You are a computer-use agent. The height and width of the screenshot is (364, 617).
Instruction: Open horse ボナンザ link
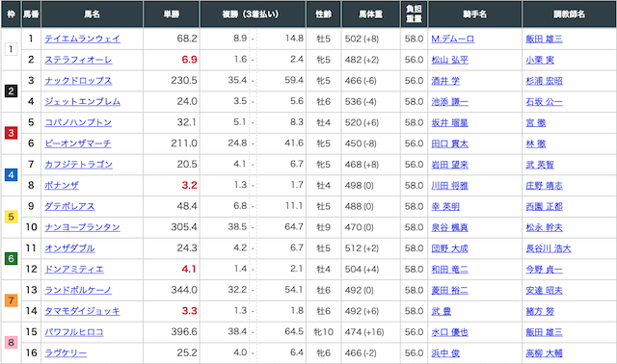point(62,185)
